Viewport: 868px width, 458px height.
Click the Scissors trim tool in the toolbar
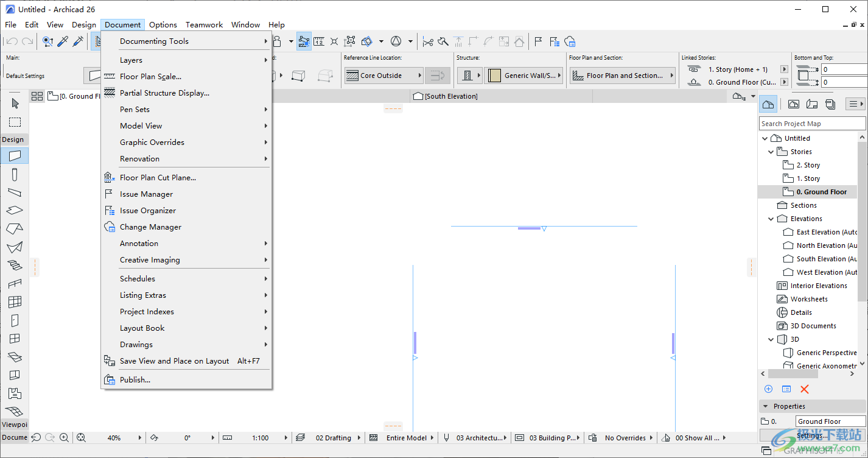[x=429, y=41]
